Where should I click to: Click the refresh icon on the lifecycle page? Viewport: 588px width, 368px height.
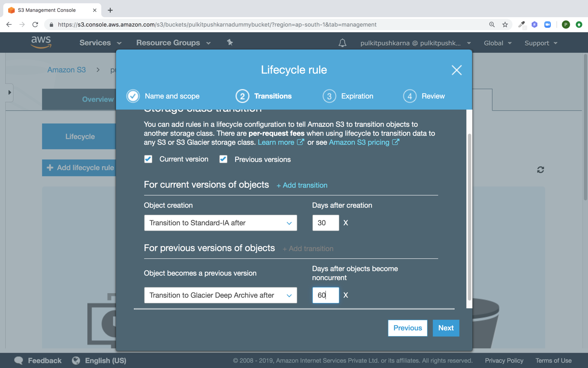[x=540, y=170]
